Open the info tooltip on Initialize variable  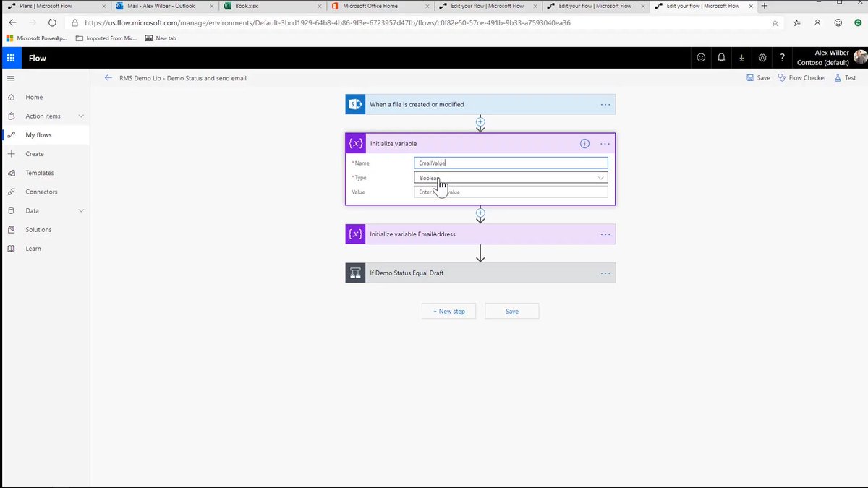tap(584, 143)
